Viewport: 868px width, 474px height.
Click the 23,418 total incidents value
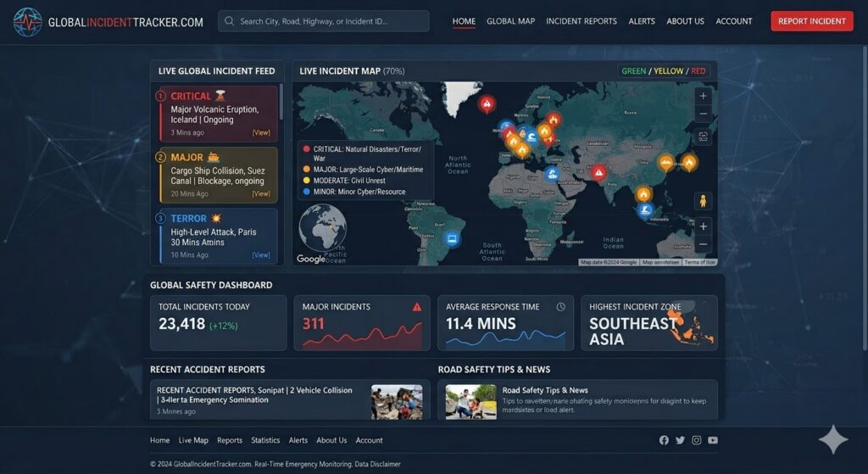click(x=181, y=324)
